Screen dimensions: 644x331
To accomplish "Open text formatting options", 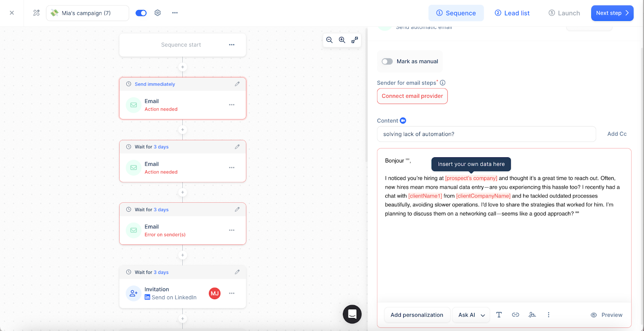I will click(x=499, y=315).
